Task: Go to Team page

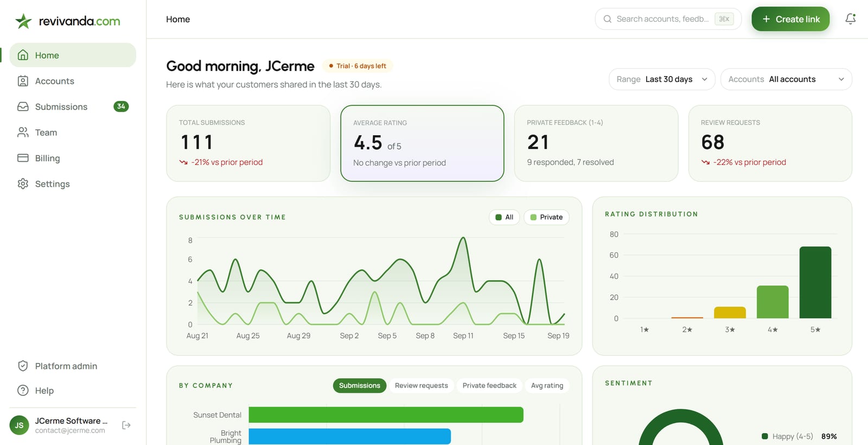Action: (73, 132)
